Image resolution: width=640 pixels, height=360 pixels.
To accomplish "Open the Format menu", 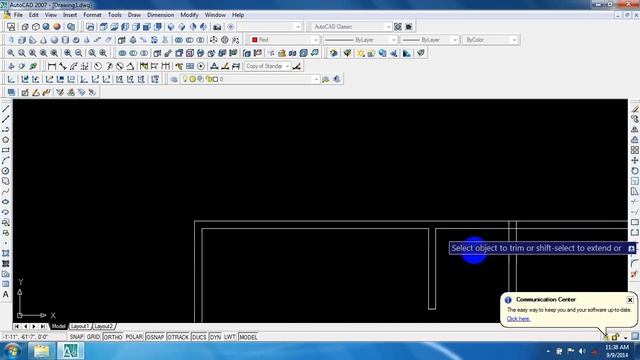I will tap(92, 15).
